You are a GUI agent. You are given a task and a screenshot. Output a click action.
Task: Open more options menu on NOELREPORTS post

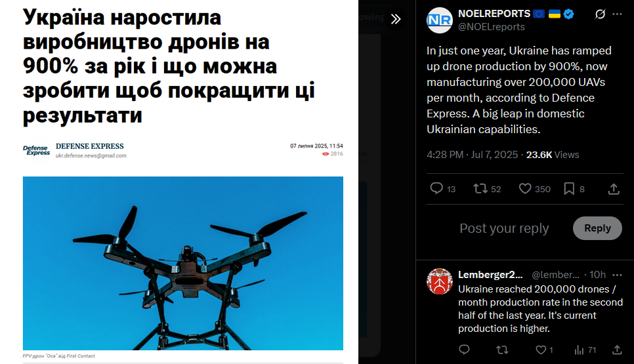(617, 14)
